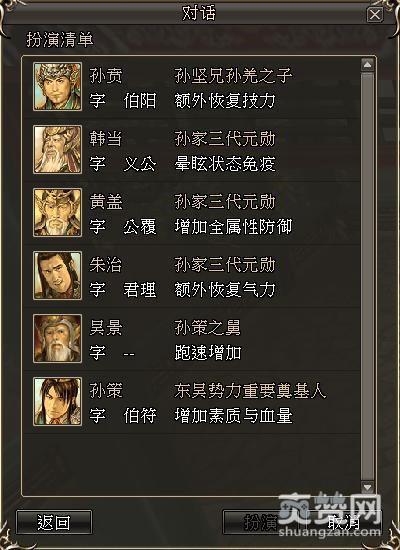Close the 对话 dialog window
400x550 pixels.
[375, 15]
